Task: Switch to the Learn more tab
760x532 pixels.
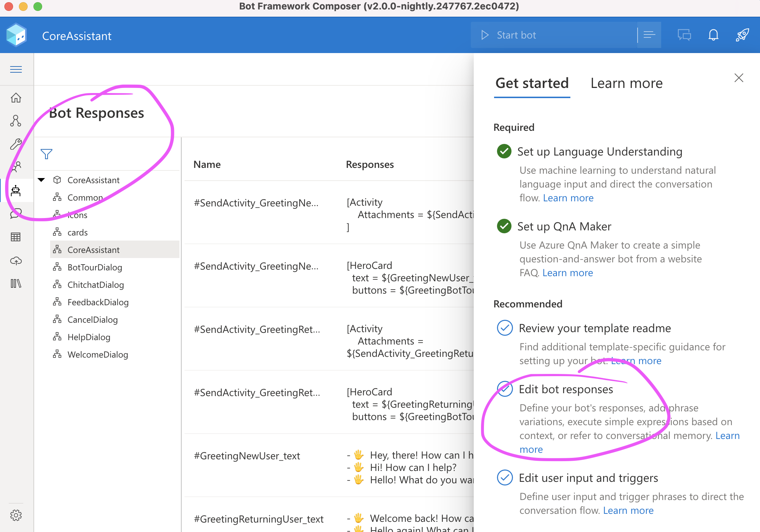Action: click(626, 83)
